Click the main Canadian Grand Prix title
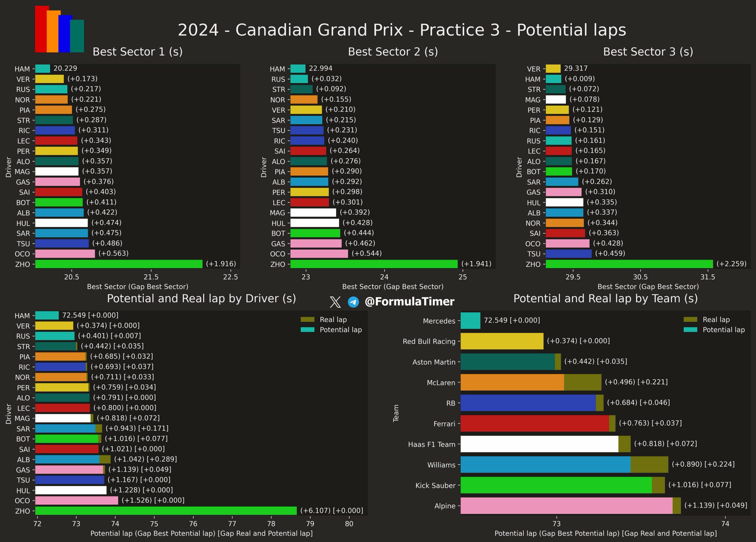Screen dimensions: 756x542 [x=402, y=30]
